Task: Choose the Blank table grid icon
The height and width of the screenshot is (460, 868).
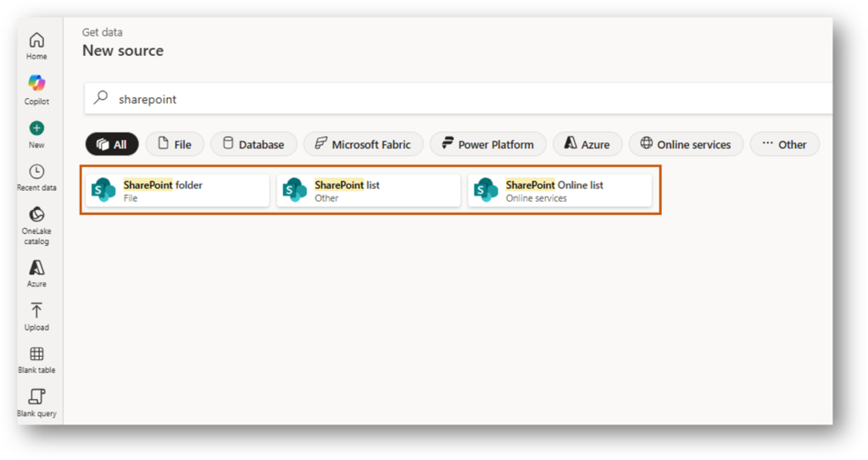Action: click(x=36, y=354)
